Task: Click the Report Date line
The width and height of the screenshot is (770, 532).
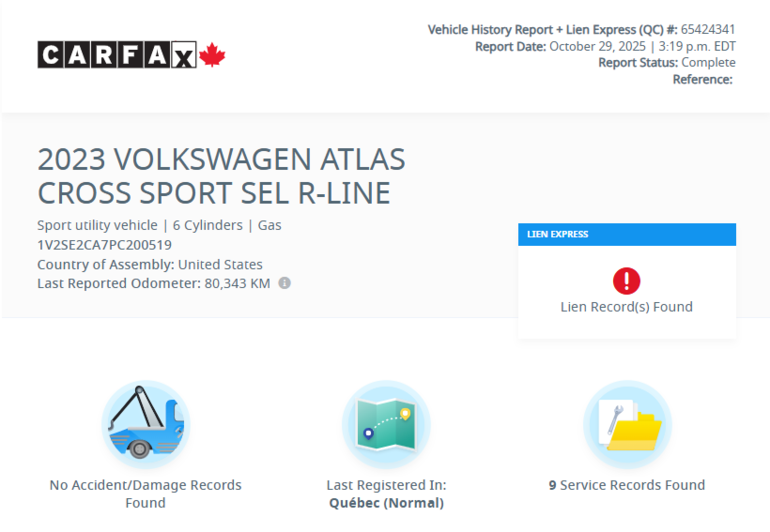Action: point(605,46)
